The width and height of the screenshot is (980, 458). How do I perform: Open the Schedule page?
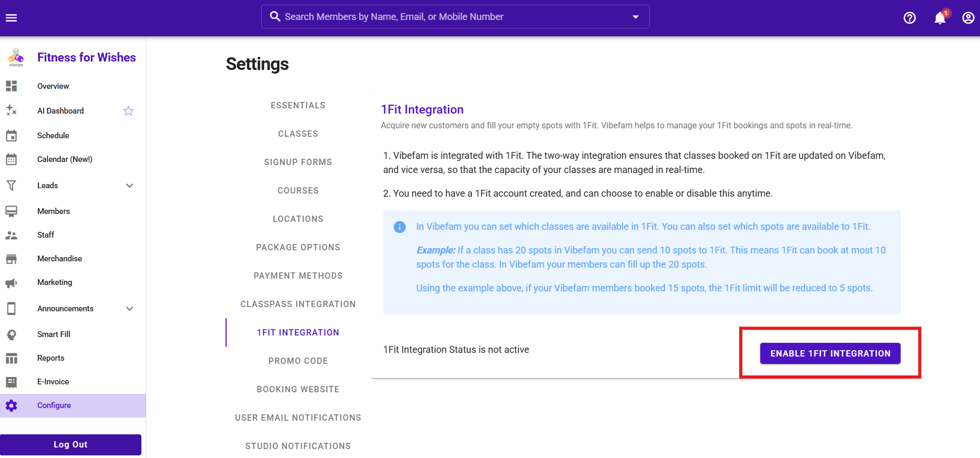[x=53, y=135]
